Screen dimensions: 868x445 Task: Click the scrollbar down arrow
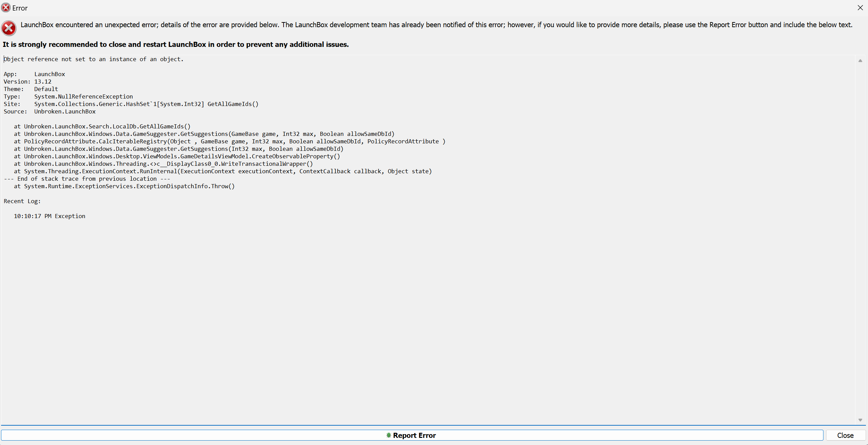pyautogui.click(x=860, y=420)
